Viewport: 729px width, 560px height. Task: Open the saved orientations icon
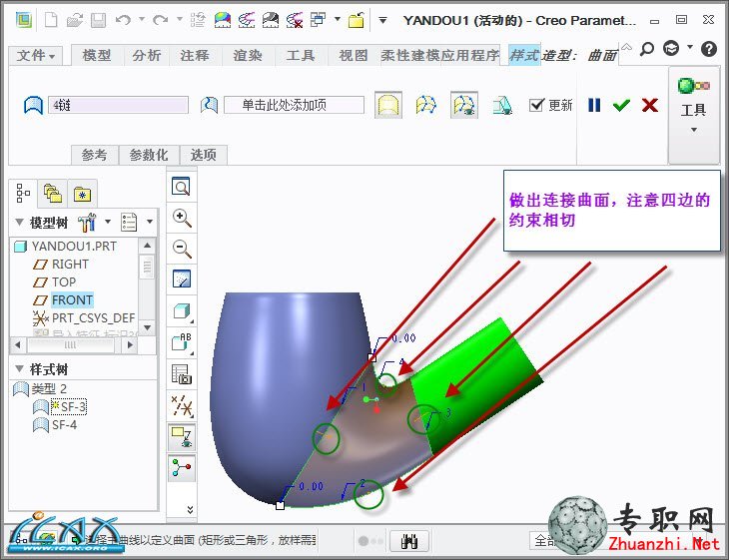182,342
